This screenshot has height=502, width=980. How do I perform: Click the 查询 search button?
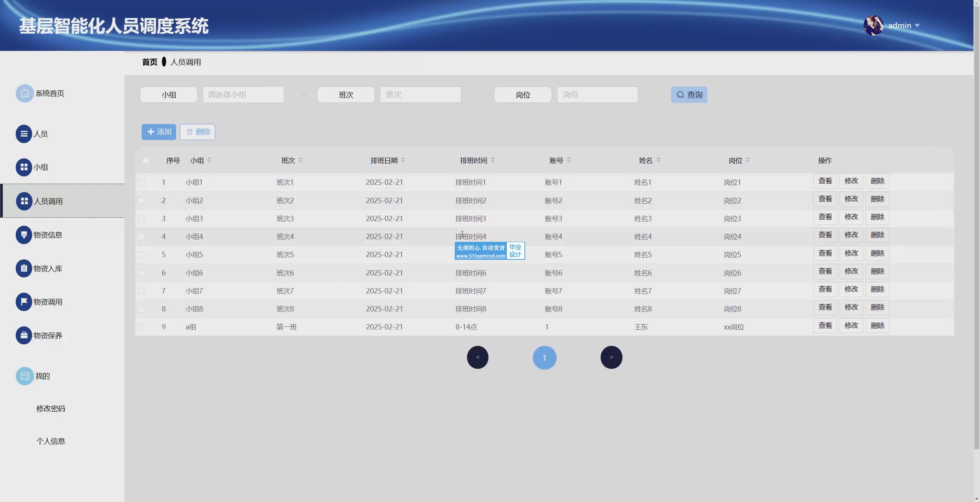click(689, 95)
